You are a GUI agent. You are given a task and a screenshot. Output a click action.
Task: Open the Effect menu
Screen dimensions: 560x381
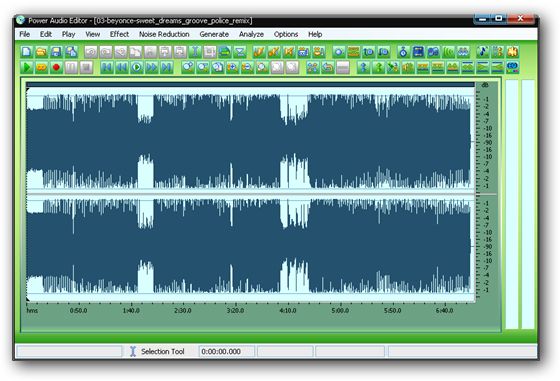coord(119,34)
